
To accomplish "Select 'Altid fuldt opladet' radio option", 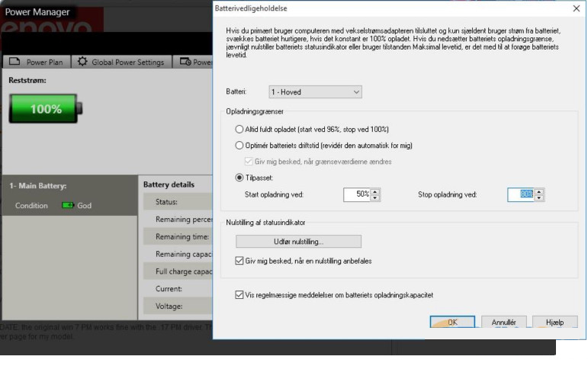I will pyautogui.click(x=240, y=130).
